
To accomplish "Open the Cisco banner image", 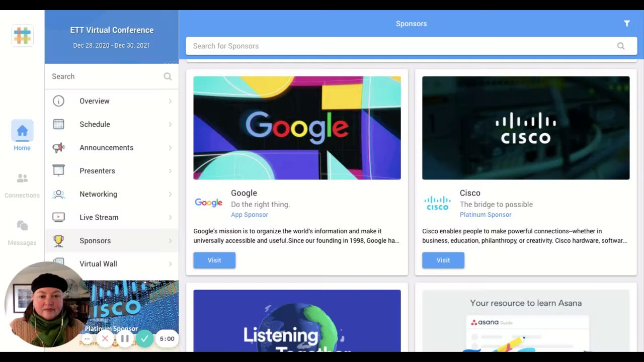I will tap(526, 128).
